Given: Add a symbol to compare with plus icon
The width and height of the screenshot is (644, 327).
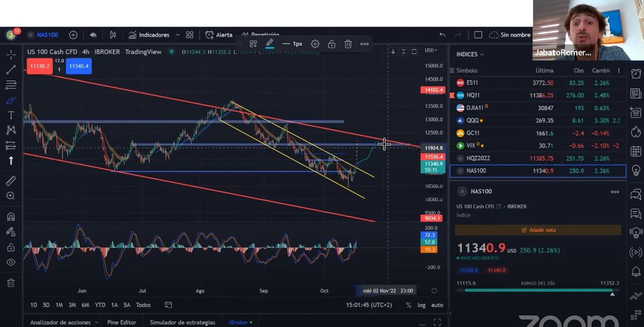Looking at the screenshot, I should (x=73, y=35).
